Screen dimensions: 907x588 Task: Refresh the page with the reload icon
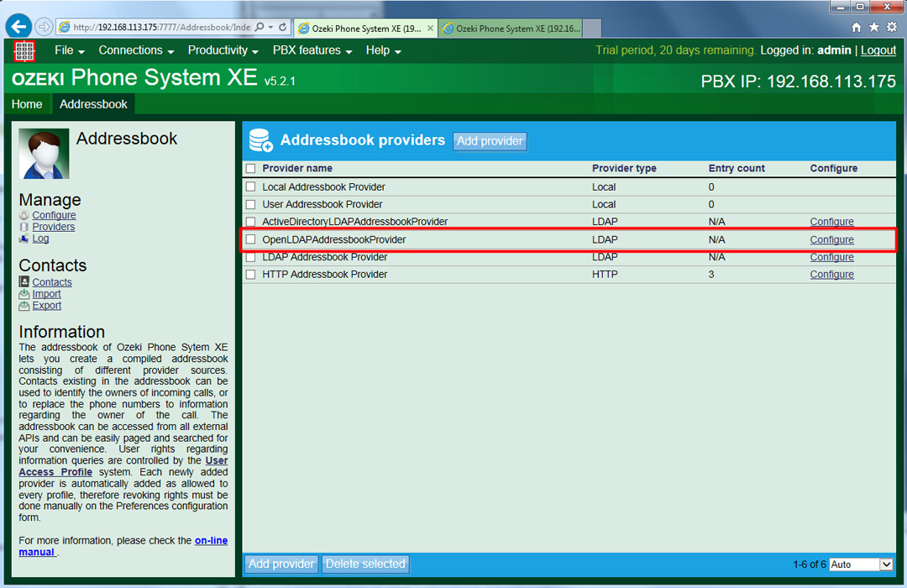[x=282, y=27]
